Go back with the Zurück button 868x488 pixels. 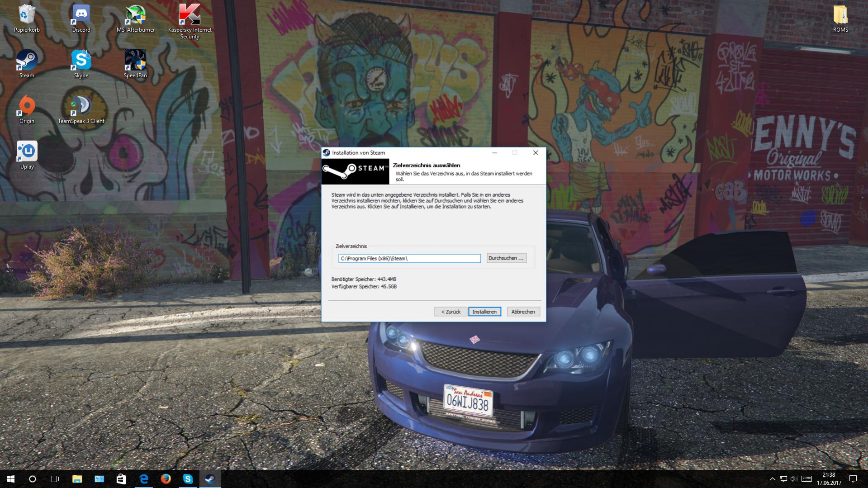(451, 312)
